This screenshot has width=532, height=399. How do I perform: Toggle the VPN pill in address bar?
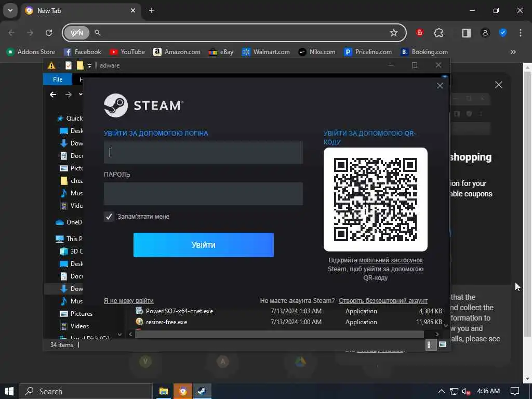click(x=77, y=33)
